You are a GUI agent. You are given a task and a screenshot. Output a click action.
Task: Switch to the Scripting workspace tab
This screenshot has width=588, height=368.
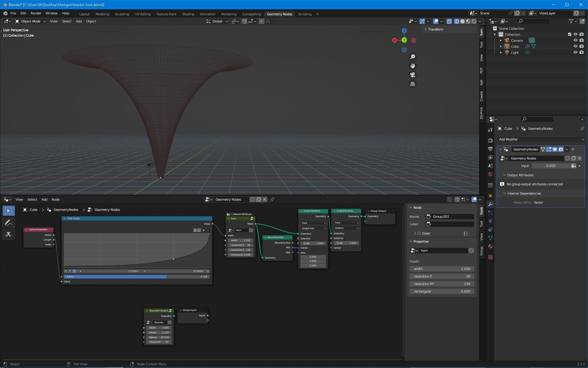pyautogui.click(x=305, y=14)
